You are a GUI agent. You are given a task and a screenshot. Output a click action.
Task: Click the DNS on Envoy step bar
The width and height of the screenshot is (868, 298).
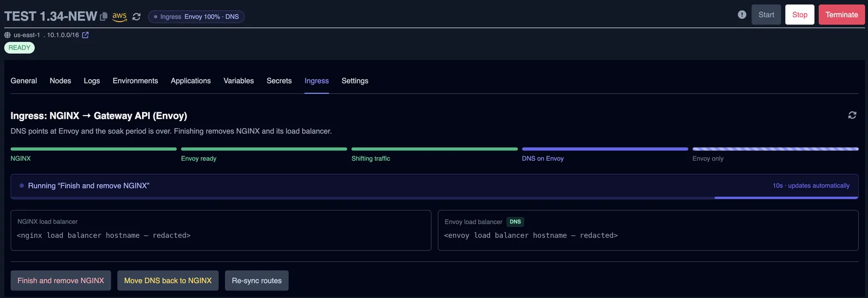coord(605,149)
